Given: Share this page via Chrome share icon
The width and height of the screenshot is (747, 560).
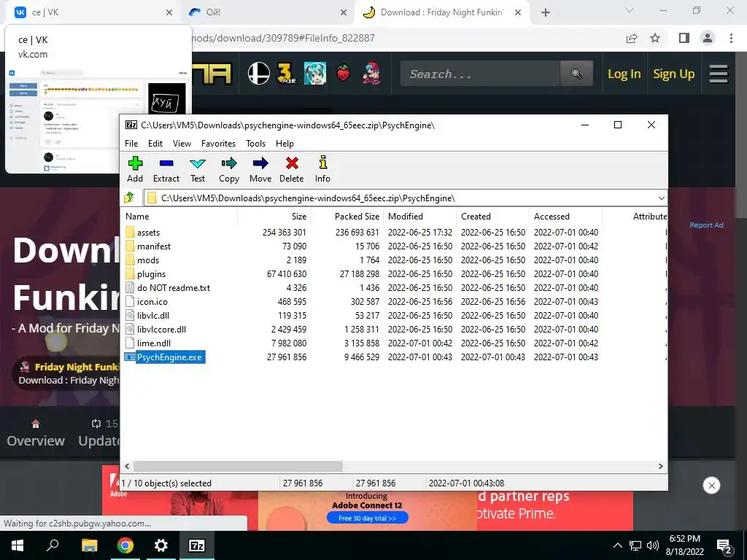Looking at the screenshot, I should 632,38.
